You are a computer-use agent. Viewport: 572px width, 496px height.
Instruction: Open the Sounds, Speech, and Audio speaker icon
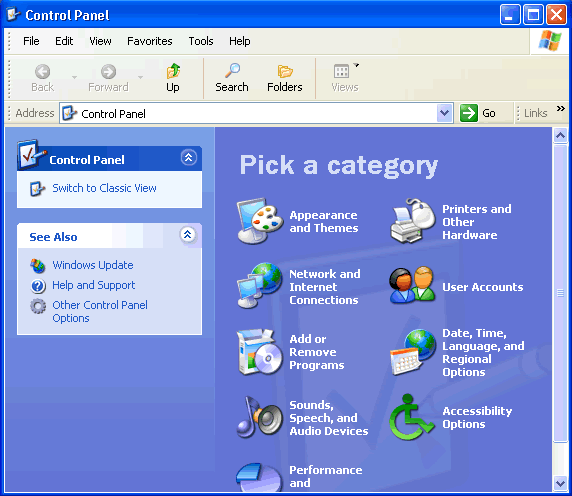tap(260, 417)
